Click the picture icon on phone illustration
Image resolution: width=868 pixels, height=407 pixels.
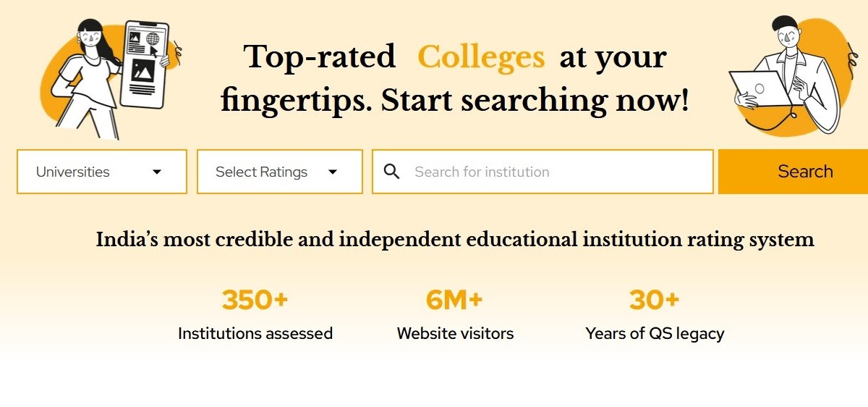(x=142, y=70)
